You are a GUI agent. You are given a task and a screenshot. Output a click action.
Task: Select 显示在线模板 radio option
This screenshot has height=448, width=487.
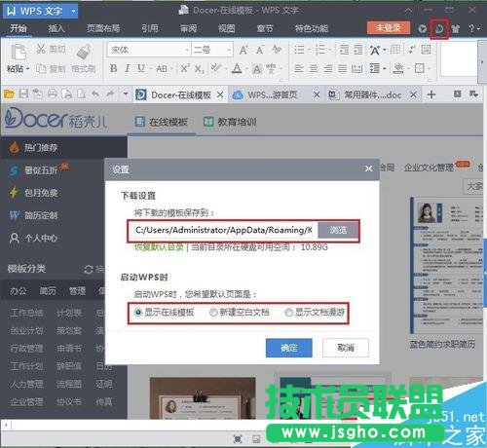point(138,313)
